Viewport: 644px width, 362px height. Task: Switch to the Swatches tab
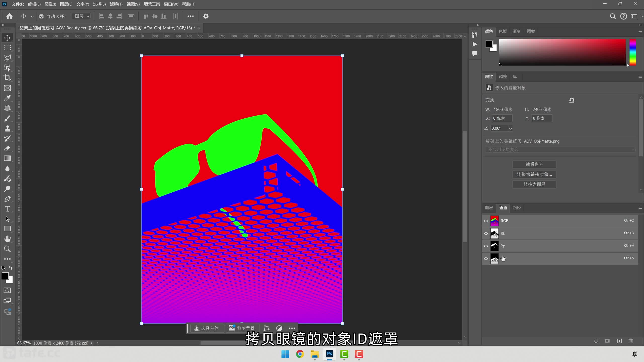point(503,31)
